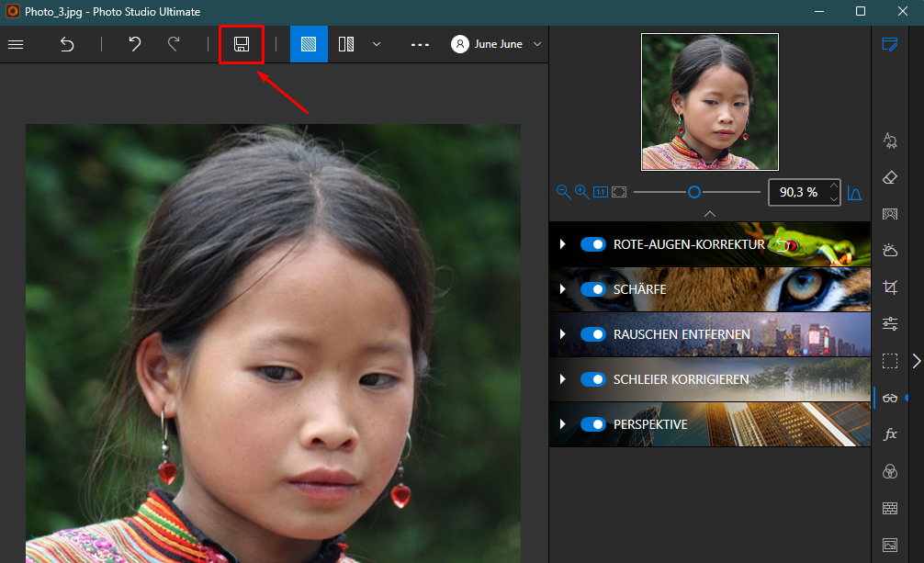Switch to split before/after view
This screenshot has width=924, height=563.
click(x=346, y=44)
